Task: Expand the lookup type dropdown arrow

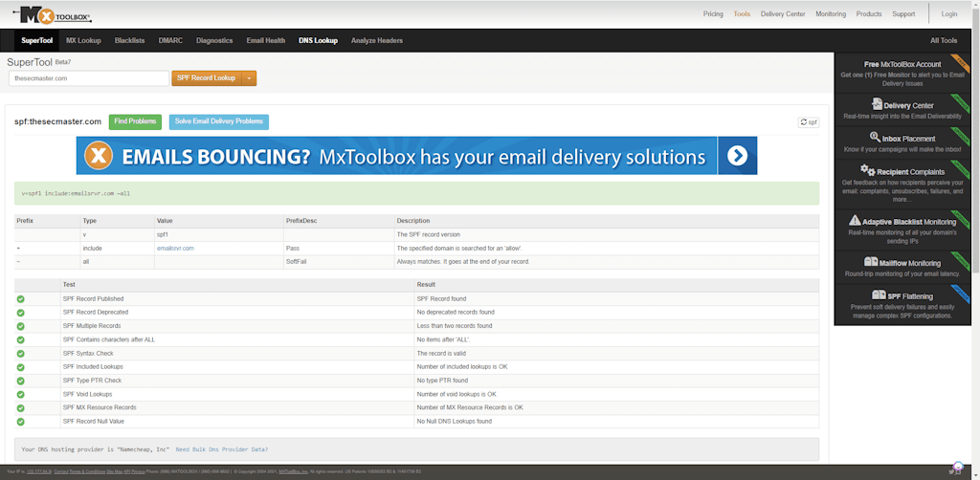Action: tap(249, 78)
